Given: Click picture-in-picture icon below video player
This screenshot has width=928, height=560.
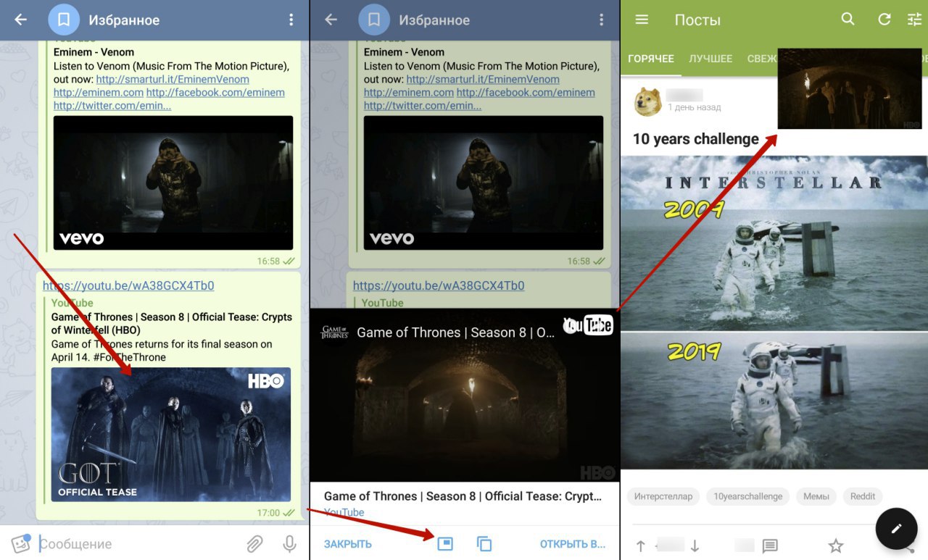Looking at the screenshot, I should pos(445,543).
